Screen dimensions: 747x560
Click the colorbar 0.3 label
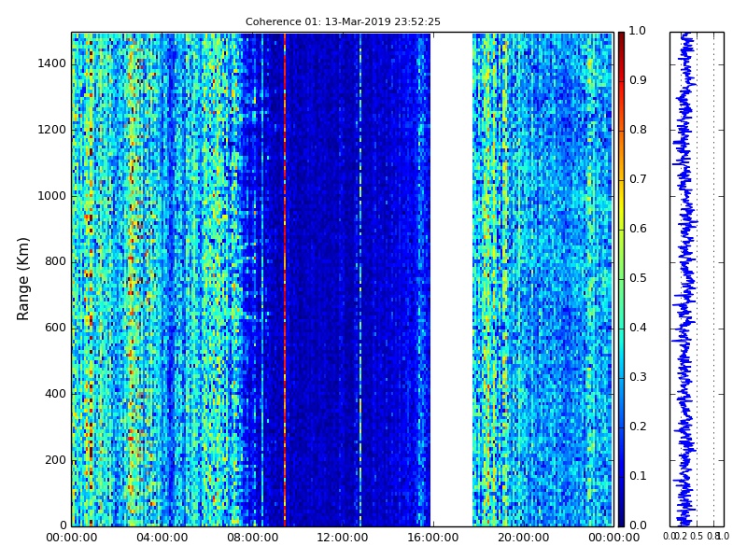(638, 377)
